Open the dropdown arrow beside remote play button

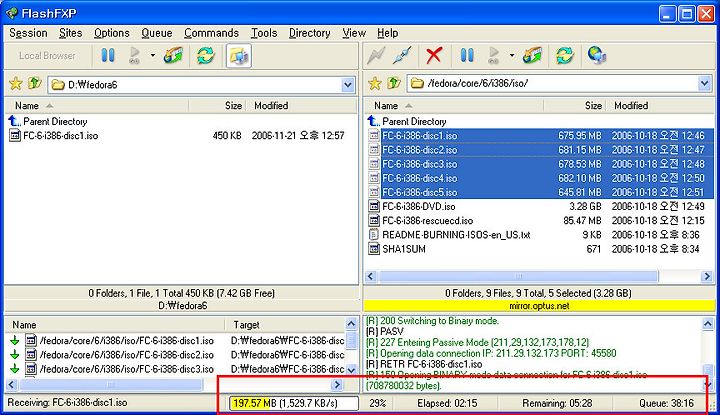coord(512,56)
